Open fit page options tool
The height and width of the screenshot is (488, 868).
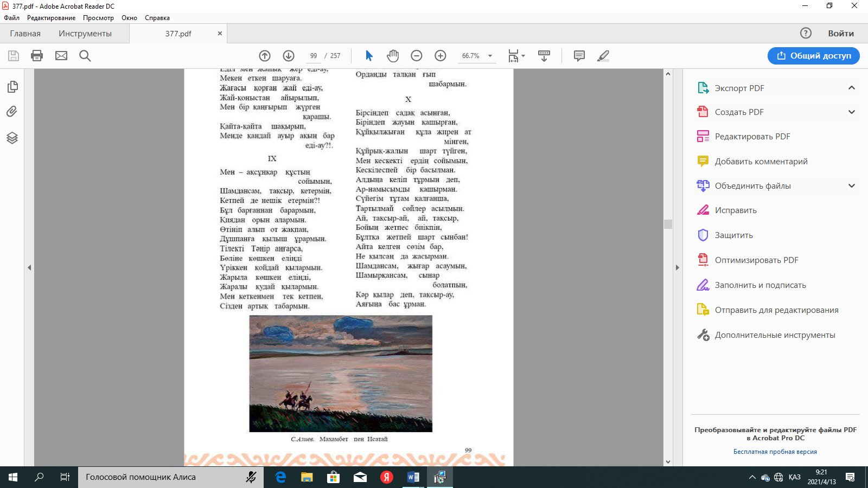(x=516, y=56)
